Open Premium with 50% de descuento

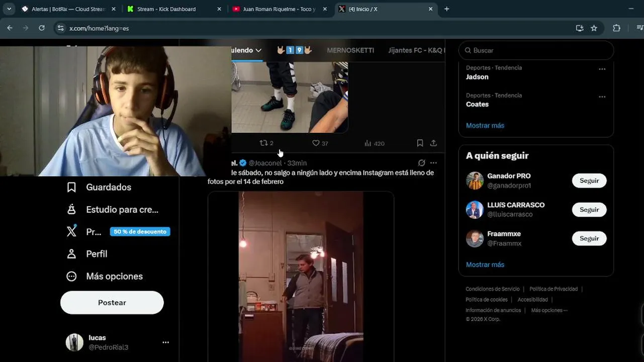118,232
